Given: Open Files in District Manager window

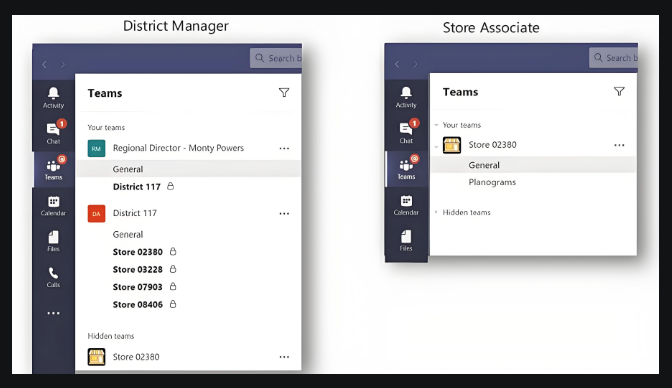Looking at the screenshot, I should (x=53, y=241).
